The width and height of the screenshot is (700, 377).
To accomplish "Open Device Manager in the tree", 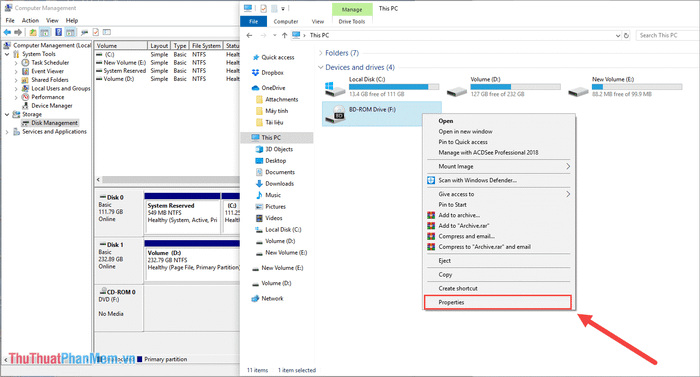I will (x=52, y=106).
